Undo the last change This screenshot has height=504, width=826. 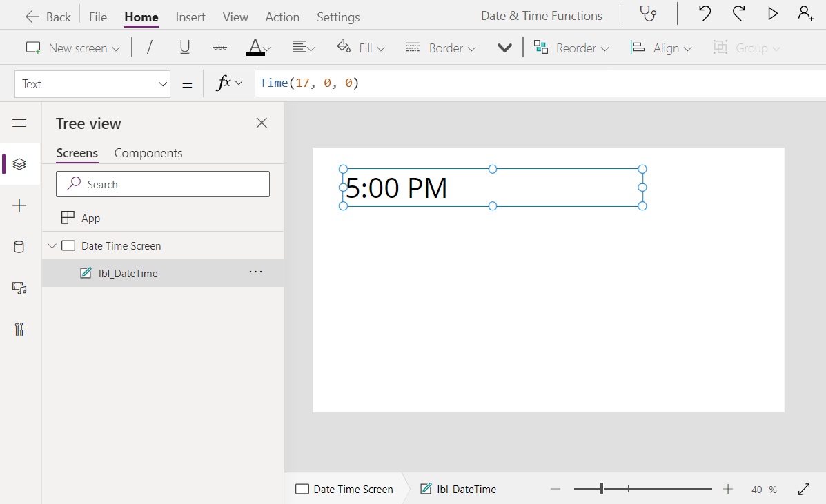[704, 13]
